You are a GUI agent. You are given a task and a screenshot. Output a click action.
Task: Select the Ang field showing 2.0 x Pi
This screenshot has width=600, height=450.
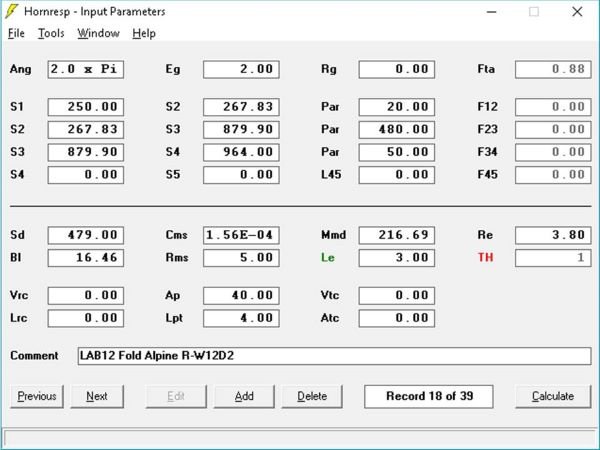(x=85, y=69)
